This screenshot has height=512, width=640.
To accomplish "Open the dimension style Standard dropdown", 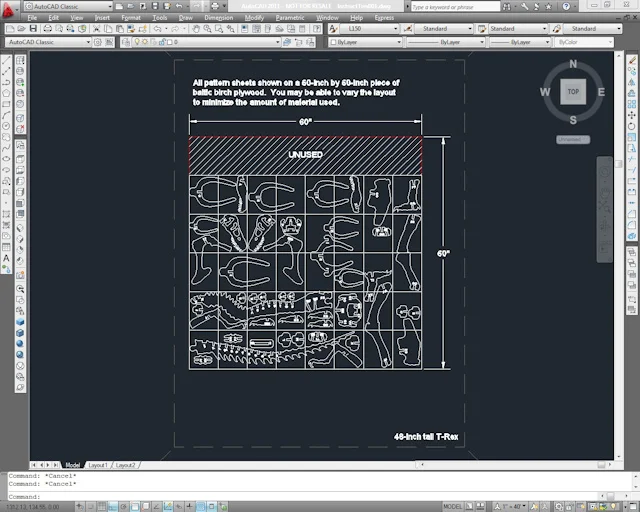I will tap(469, 29).
